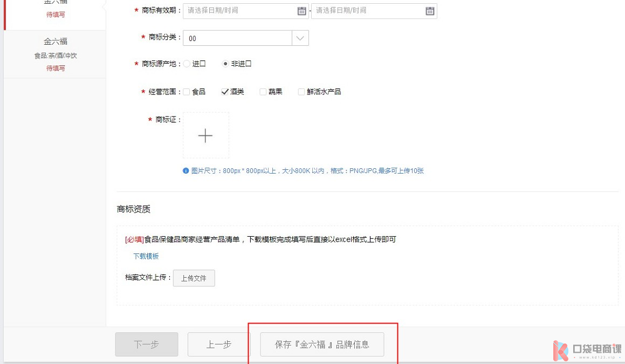
Task: Tick the 鲜活水产品 checkbox
Action: [301, 92]
